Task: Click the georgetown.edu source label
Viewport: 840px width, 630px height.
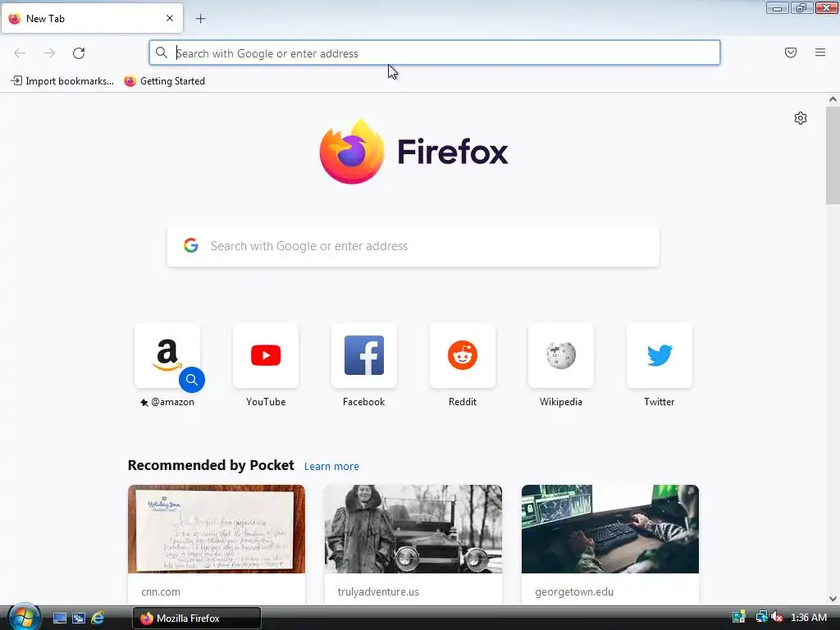Action: coord(574,592)
